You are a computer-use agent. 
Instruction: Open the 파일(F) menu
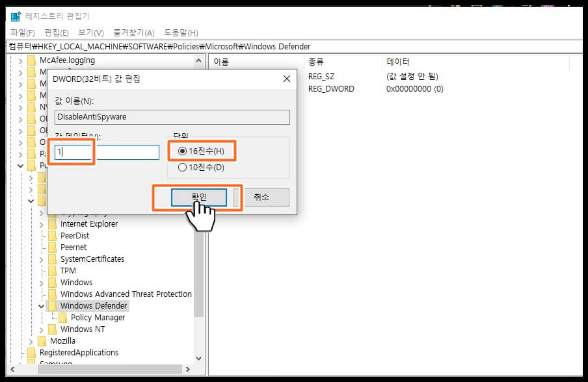tap(23, 33)
